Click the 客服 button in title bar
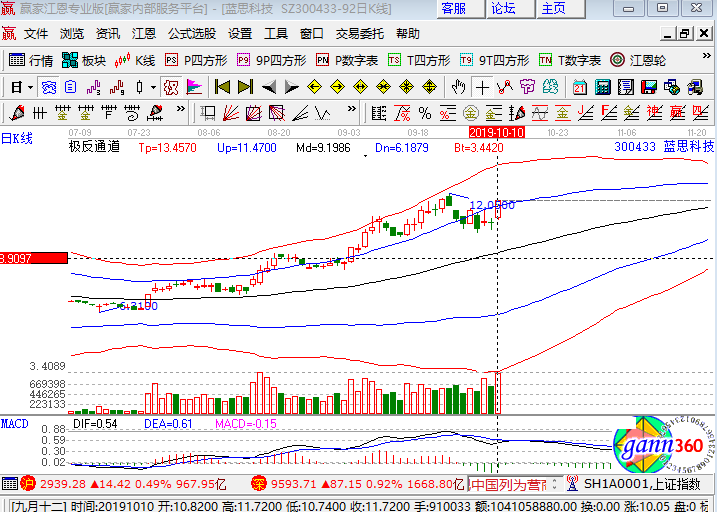 coord(460,8)
